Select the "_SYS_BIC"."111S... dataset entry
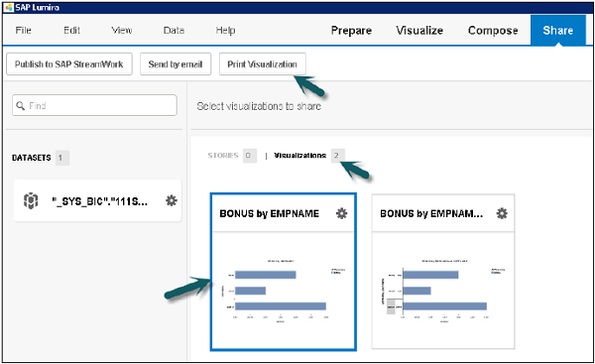The image size is (595, 364). tap(97, 200)
